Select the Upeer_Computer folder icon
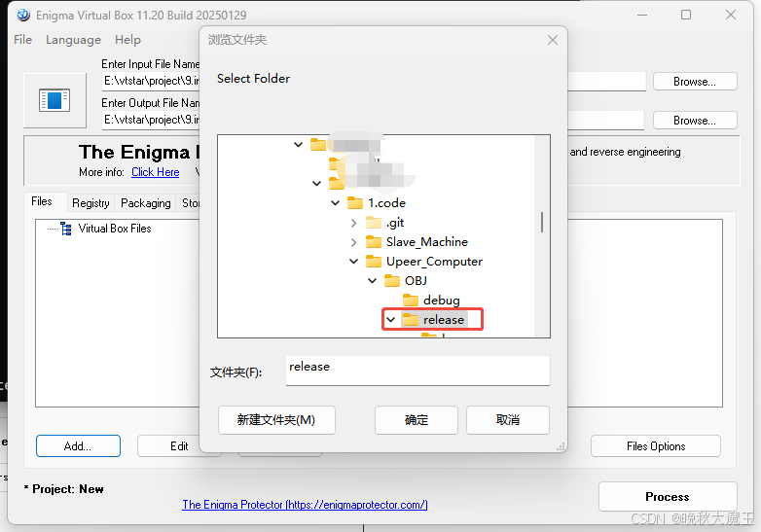 pos(374,262)
